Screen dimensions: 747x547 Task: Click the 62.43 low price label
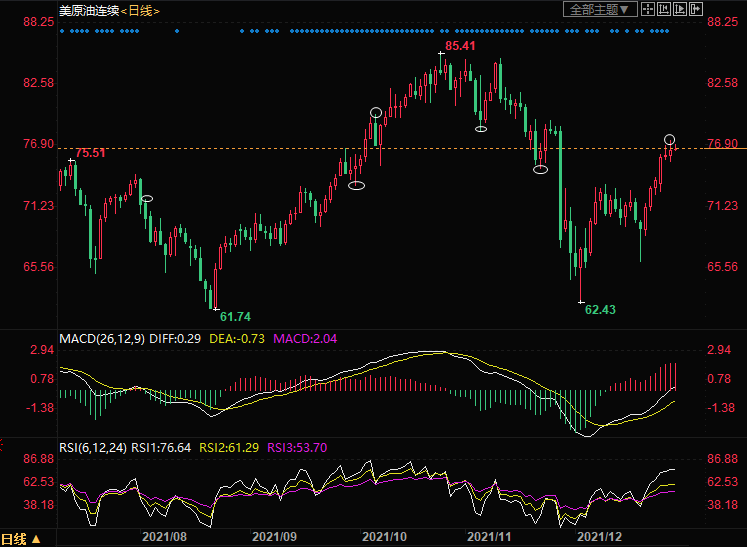click(600, 310)
